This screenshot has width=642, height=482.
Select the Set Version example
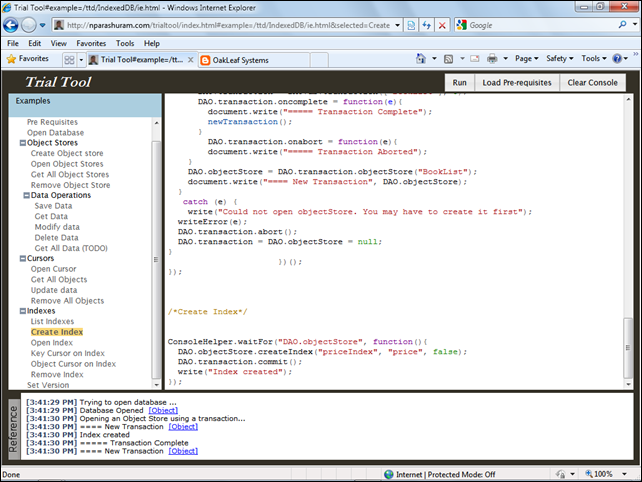[x=48, y=385]
